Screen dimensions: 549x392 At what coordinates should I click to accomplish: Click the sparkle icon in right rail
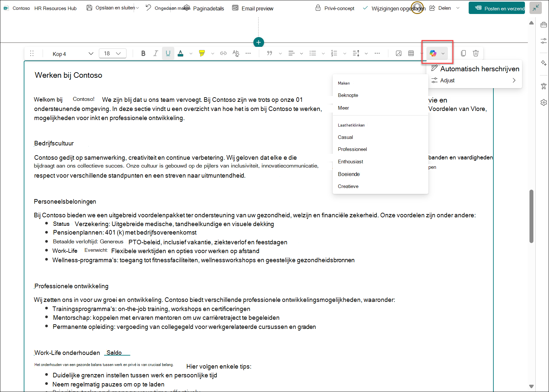click(x=543, y=63)
